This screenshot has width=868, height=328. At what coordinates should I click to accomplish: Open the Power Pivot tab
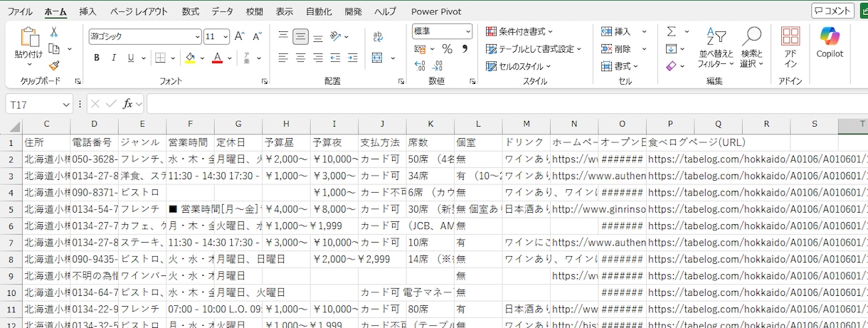pos(436,11)
